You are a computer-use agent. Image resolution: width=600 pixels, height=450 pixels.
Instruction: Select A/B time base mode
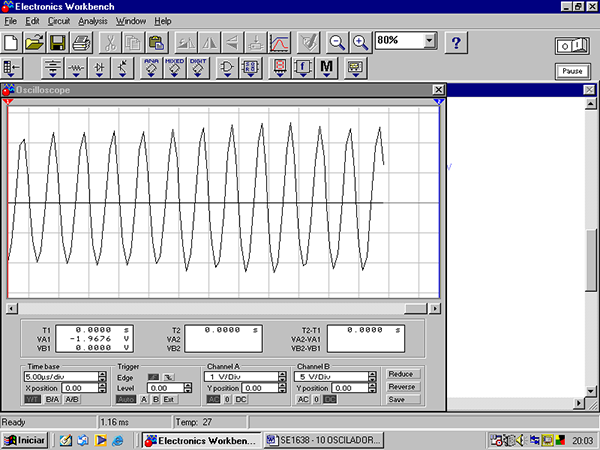click(x=72, y=399)
